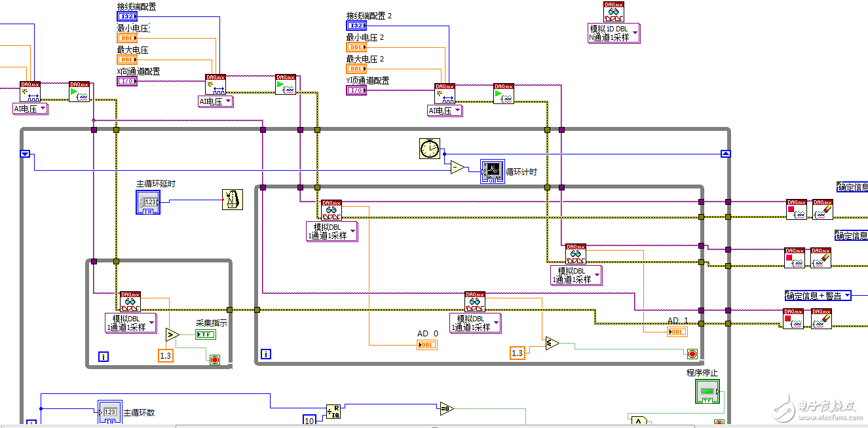Select the Equal To 0 comparison function
This screenshot has height=428, width=868.
point(446,408)
